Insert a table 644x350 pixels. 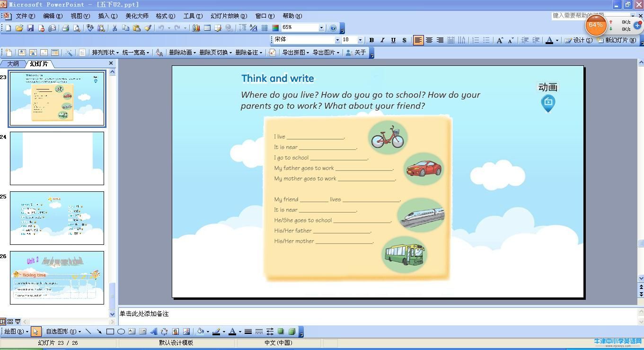tap(207, 28)
